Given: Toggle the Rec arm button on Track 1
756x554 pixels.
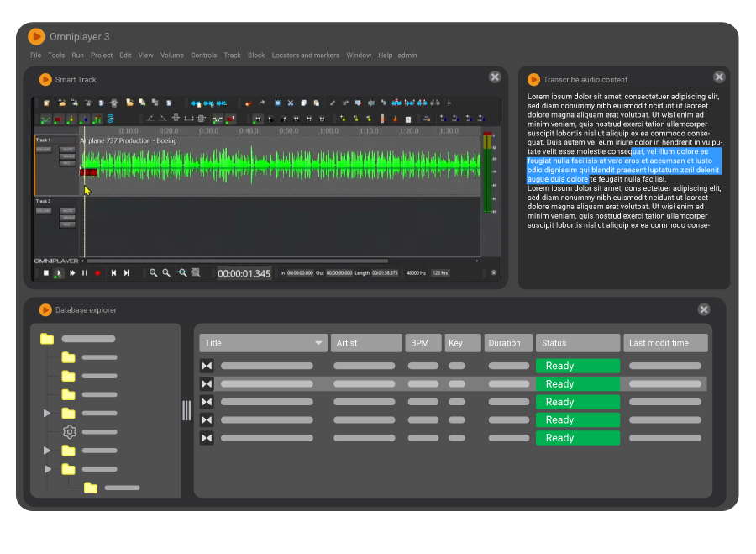Looking at the screenshot, I should click(67, 163).
